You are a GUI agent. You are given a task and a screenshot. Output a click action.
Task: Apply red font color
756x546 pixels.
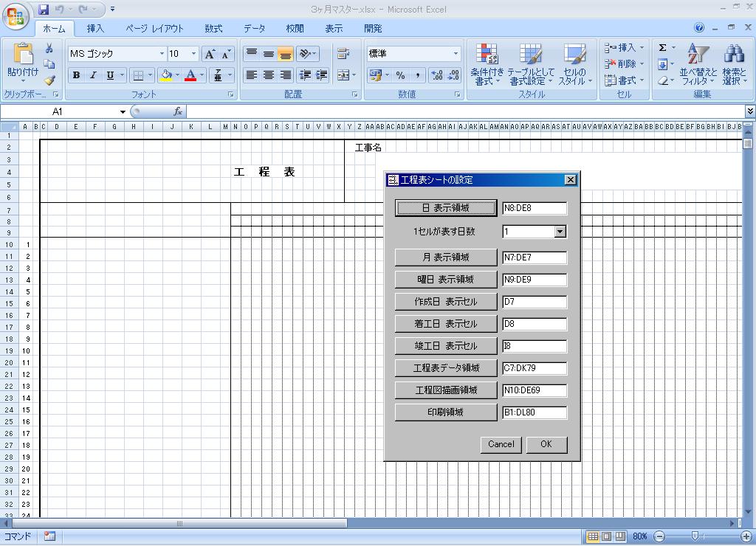[190, 75]
